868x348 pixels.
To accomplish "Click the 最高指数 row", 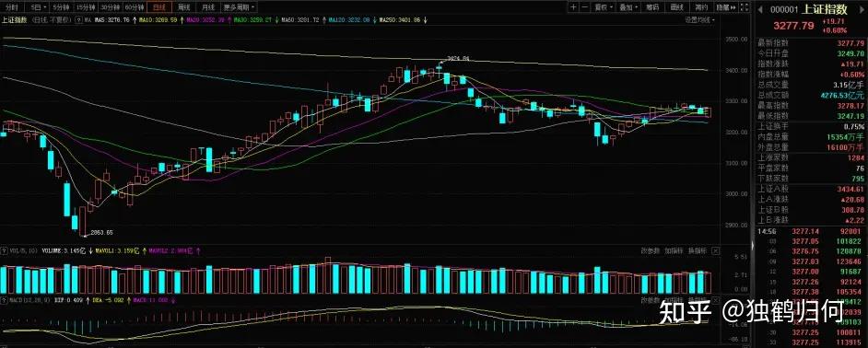I will (x=811, y=105).
